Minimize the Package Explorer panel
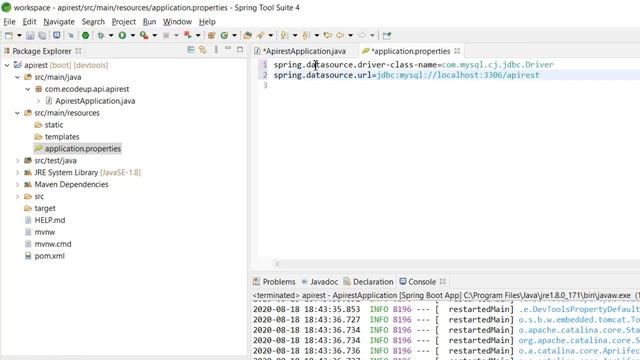This screenshot has width=640, height=360. 228,49
